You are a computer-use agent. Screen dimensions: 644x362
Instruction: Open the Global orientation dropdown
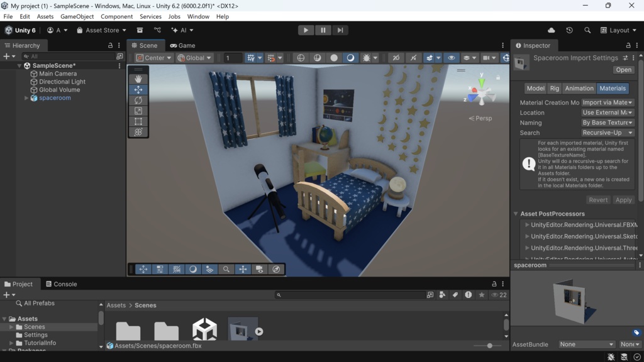(194, 58)
